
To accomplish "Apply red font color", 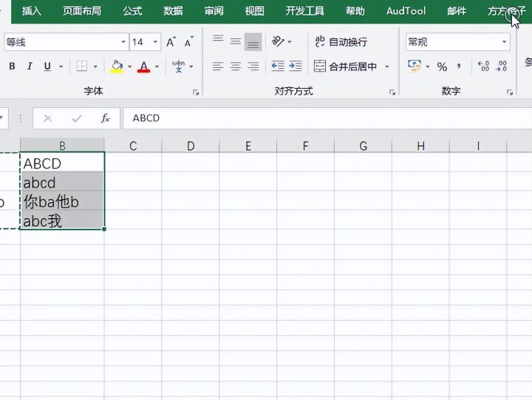I will 144,67.
